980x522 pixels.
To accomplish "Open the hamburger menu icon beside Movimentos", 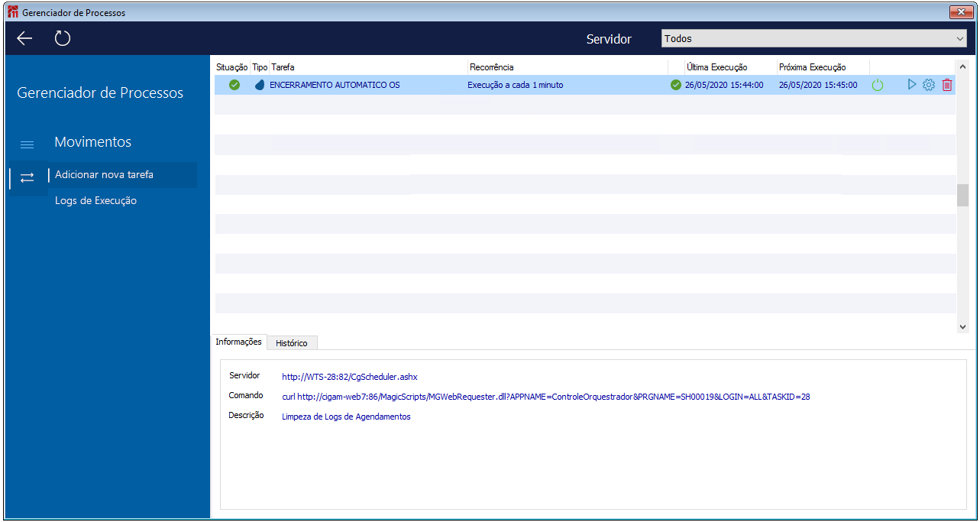I will (x=27, y=144).
